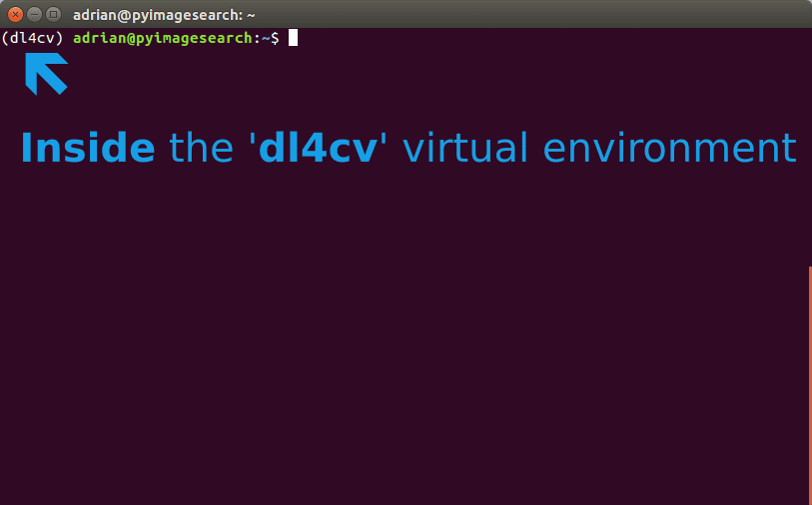Click the word virtual in the annotation
812x505 pixels.
click(x=465, y=148)
